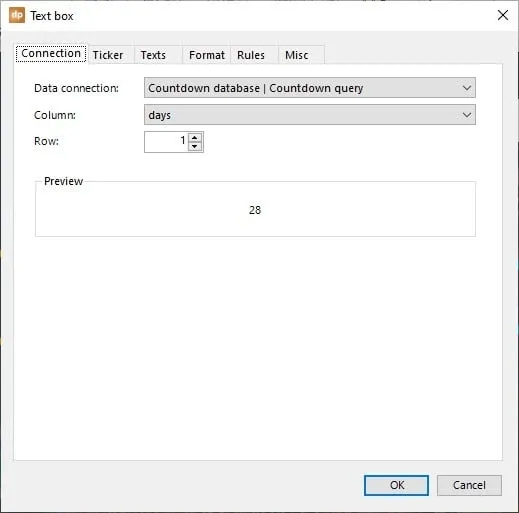This screenshot has height=513, width=519.
Task: Expand the Data connection dropdown arrow
Action: point(467,88)
